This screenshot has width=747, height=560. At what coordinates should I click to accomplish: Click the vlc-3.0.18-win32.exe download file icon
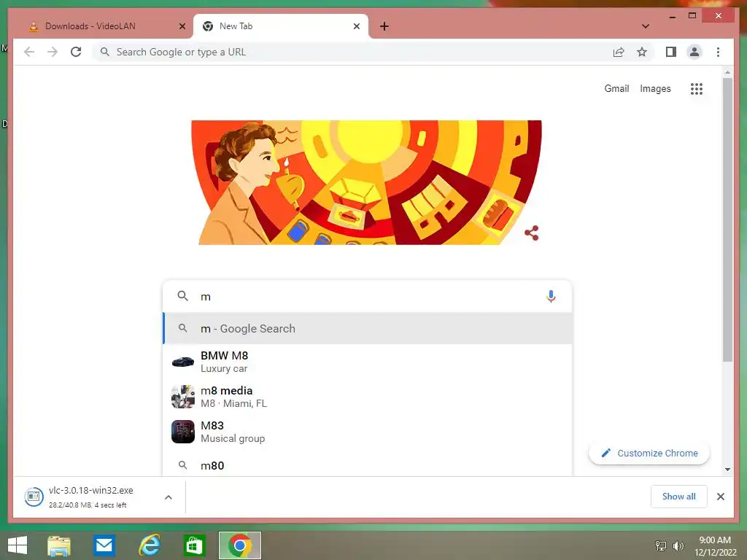click(34, 497)
